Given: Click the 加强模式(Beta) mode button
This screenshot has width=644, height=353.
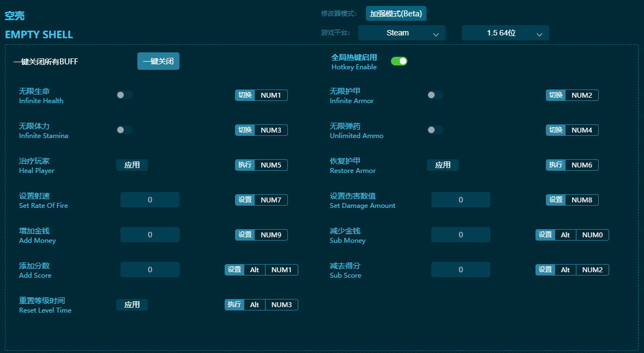Looking at the screenshot, I should (396, 14).
